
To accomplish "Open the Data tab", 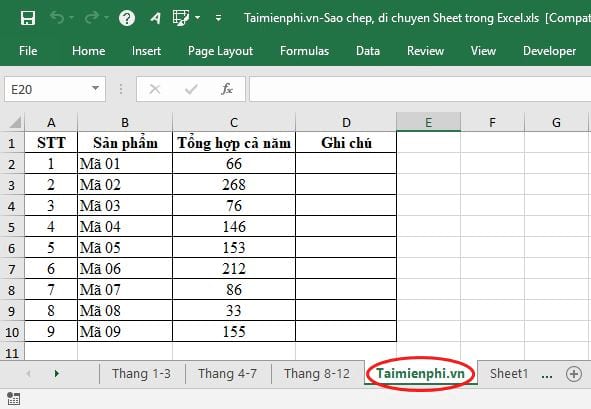I will (368, 51).
